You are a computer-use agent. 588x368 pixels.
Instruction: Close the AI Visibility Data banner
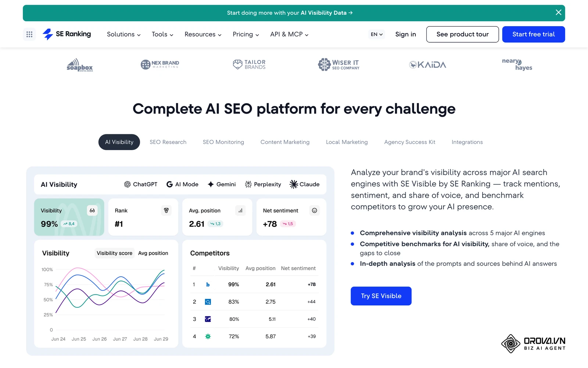click(558, 13)
